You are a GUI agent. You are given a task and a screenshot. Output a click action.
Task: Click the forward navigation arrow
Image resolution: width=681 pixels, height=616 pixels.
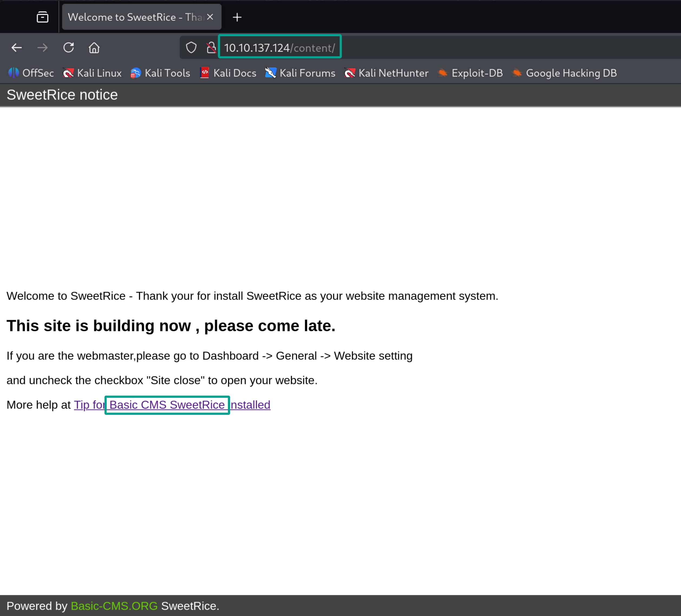pyautogui.click(x=42, y=48)
